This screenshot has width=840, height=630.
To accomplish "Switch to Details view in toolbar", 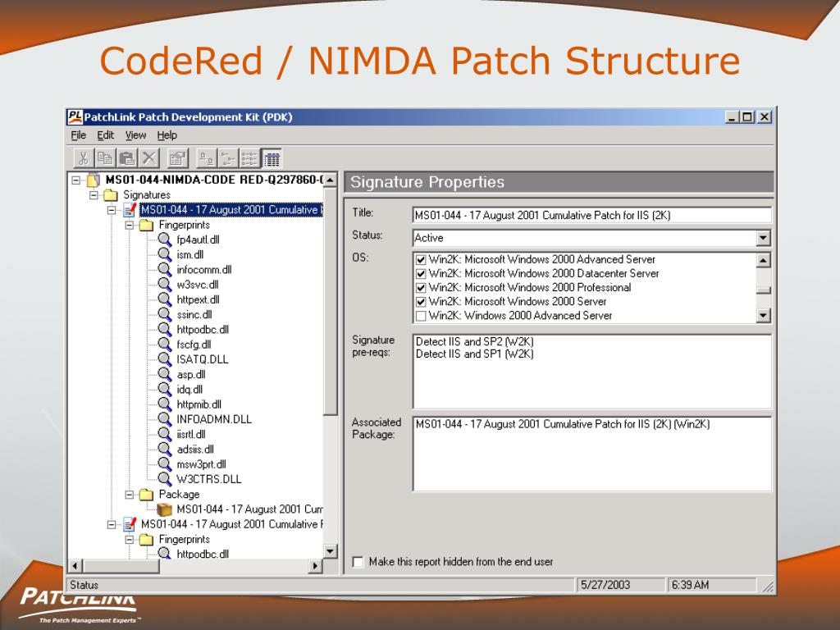I will [272, 158].
